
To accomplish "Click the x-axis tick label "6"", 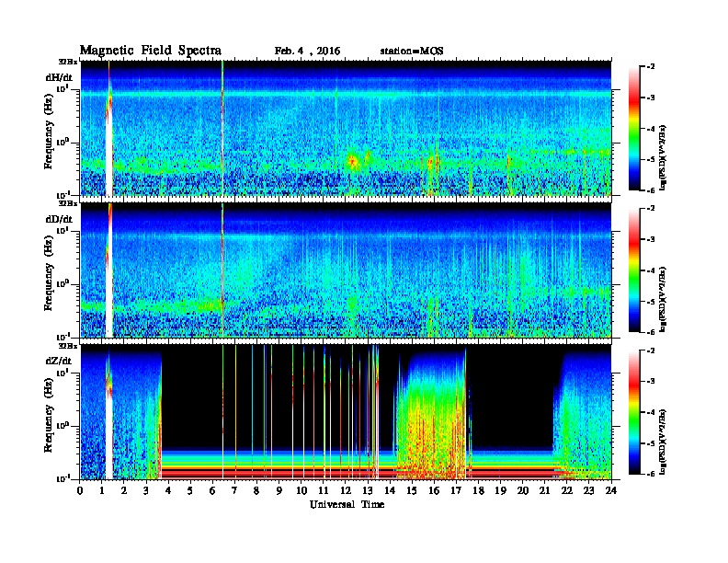I will click(212, 490).
